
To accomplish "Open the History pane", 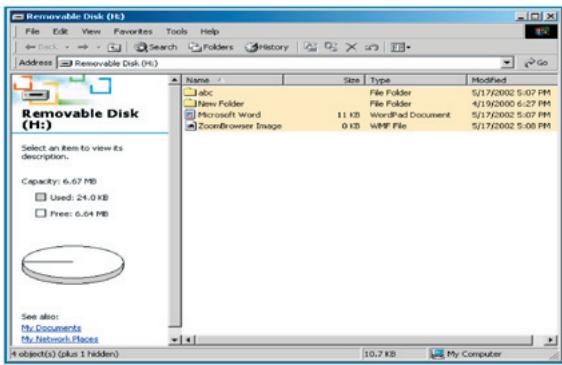I will pos(267,47).
